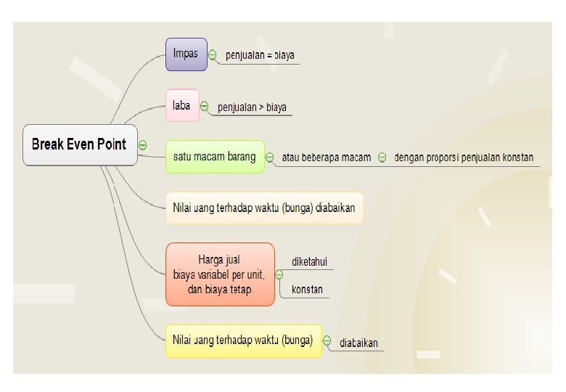Select the pink laba node

click(x=181, y=105)
